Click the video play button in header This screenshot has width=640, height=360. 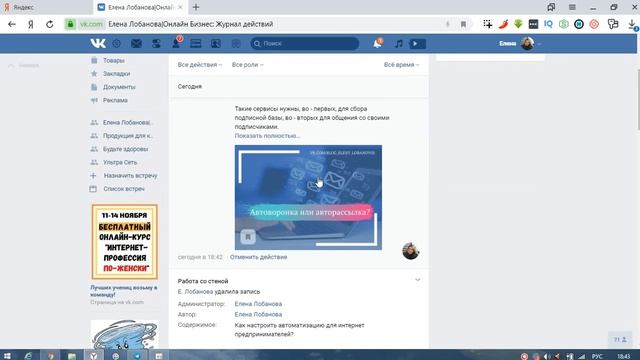coord(417,44)
